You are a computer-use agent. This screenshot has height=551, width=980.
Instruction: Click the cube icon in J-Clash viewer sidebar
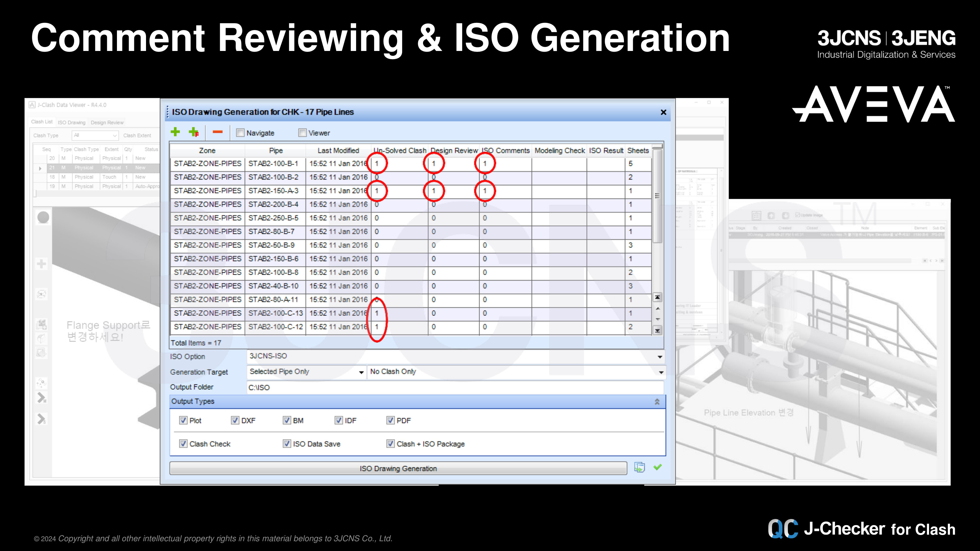(x=41, y=338)
